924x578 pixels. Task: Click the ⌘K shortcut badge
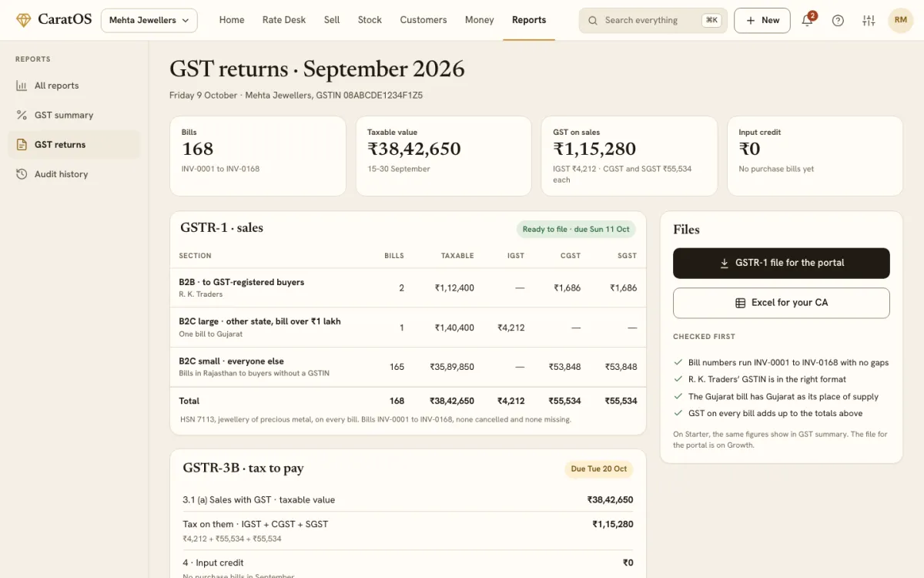[711, 21]
